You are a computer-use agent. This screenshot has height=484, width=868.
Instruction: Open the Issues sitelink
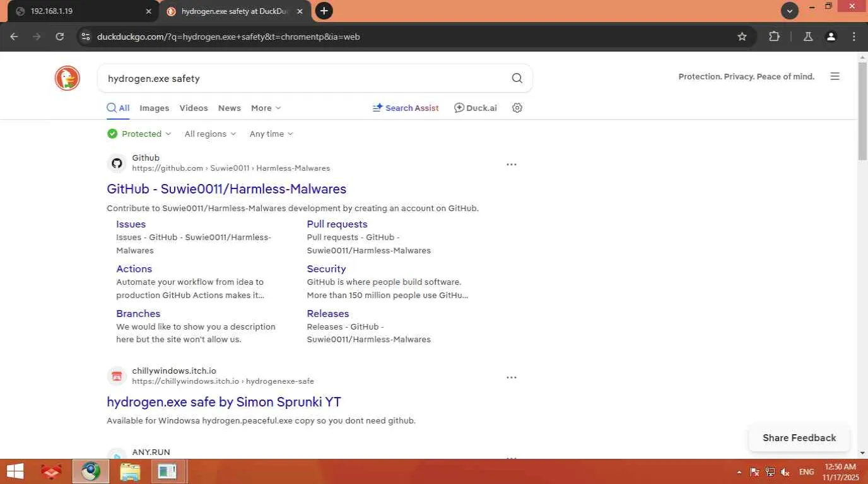pyautogui.click(x=131, y=224)
